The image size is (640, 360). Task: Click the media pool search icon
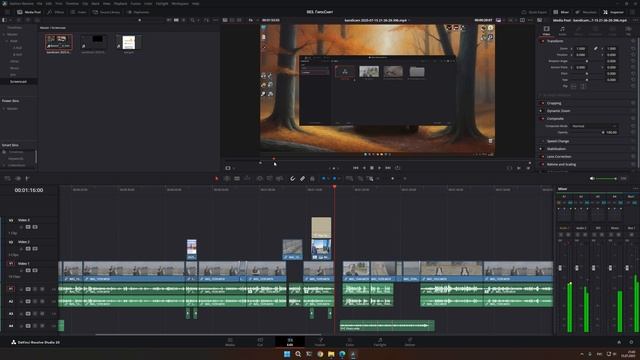click(x=192, y=20)
